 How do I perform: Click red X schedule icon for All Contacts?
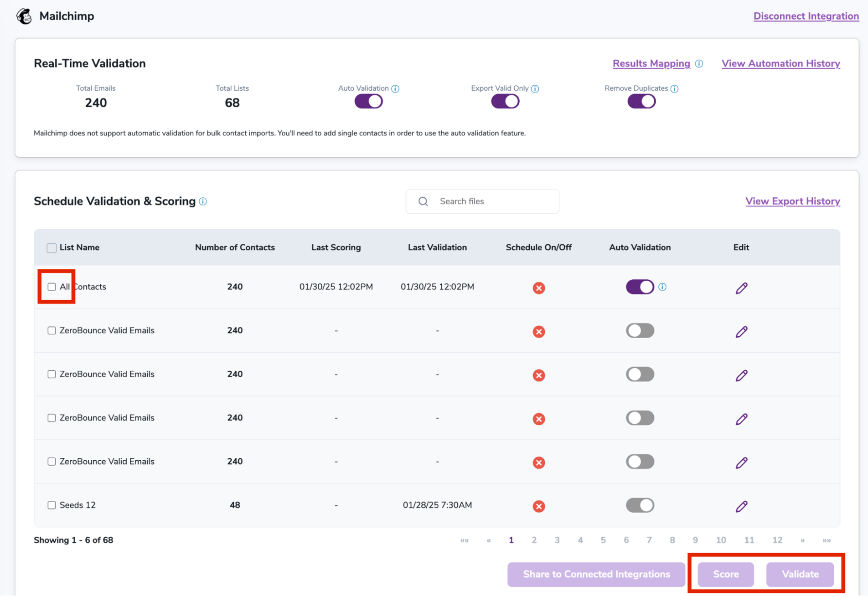coord(539,288)
